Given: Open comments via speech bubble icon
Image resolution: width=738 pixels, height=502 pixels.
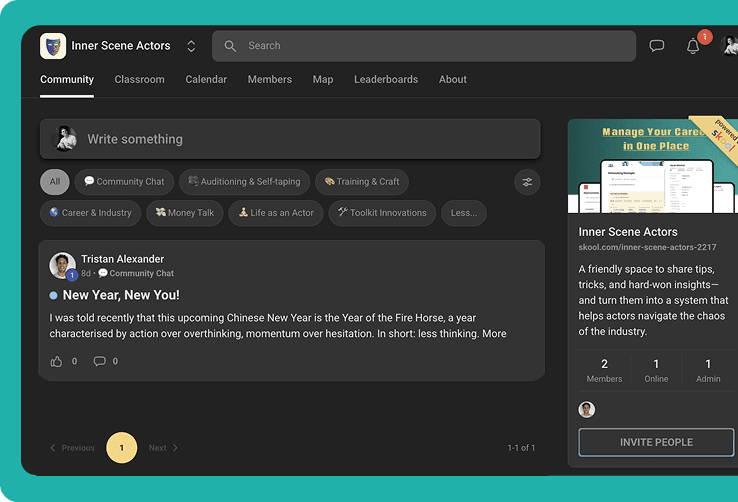Looking at the screenshot, I should [x=99, y=361].
